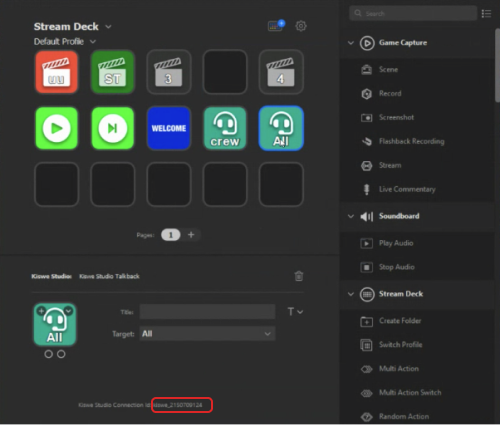
Task: Collapse the Game Capture category
Action: coord(351,43)
